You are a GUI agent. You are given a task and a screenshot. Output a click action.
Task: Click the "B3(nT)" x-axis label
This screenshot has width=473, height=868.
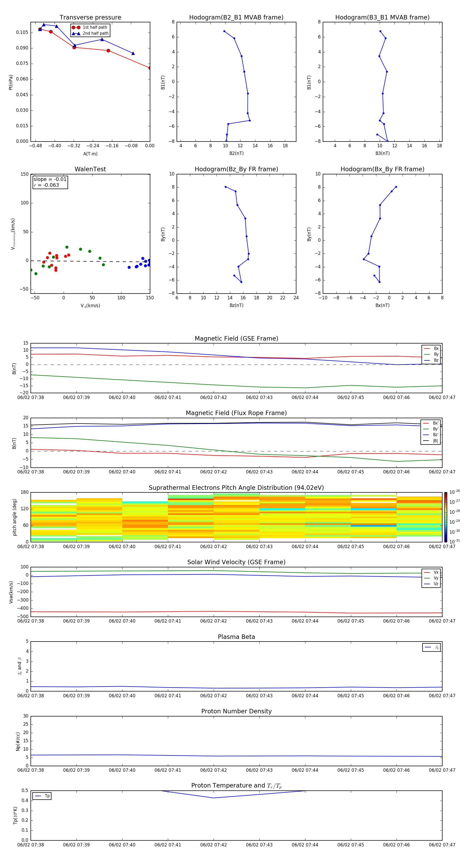point(382,153)
